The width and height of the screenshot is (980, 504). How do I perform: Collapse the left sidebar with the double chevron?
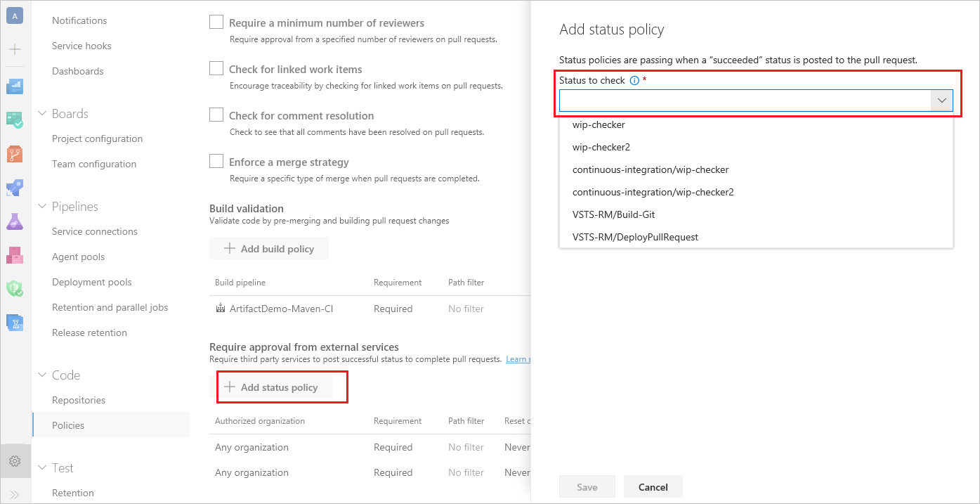point(15,492)
